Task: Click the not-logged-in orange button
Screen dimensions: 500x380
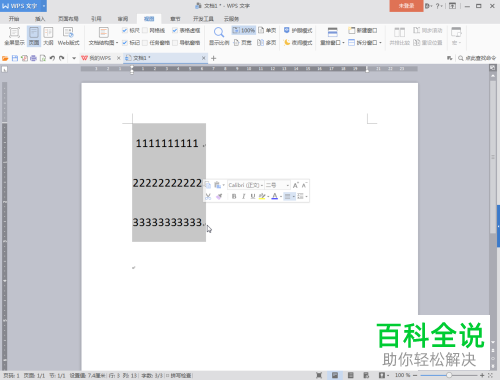Action: 406,6
